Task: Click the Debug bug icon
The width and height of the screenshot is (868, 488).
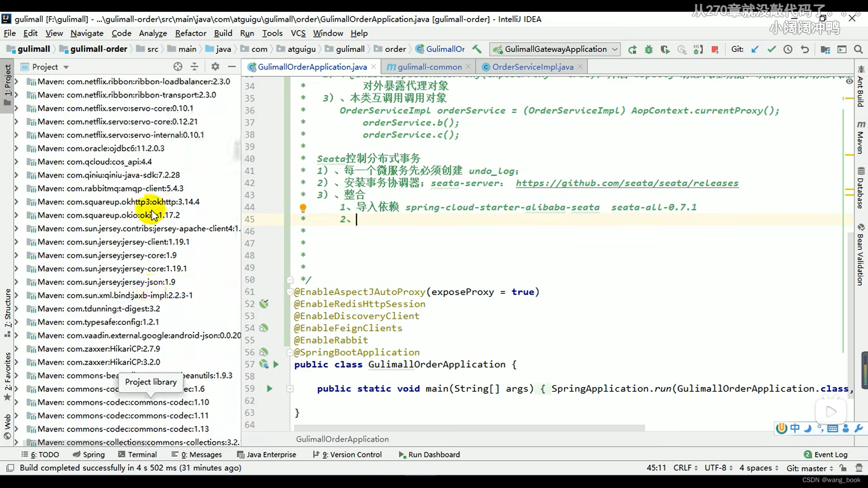Action: pos(649,49)
